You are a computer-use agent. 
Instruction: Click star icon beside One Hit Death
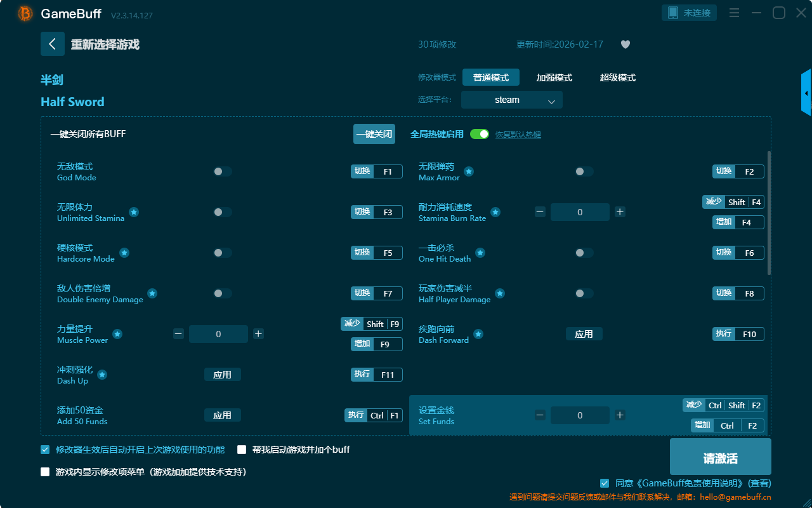pos(480,253)
